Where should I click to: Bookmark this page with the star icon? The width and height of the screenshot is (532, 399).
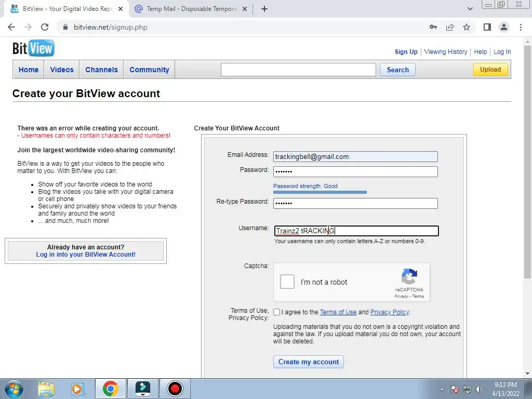(467, 27)
